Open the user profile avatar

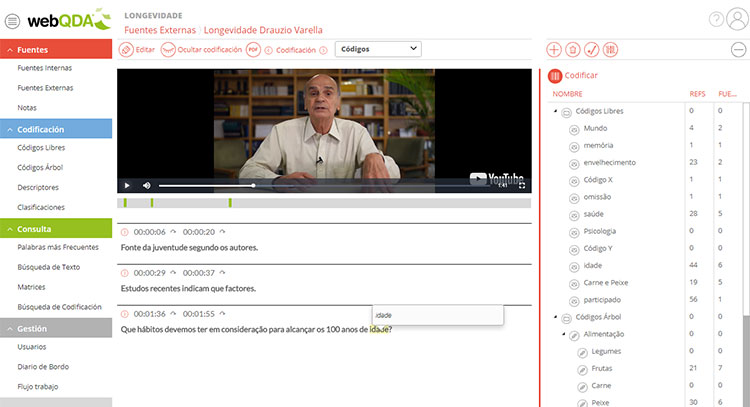pyautogui.click(x=737, y=19)
